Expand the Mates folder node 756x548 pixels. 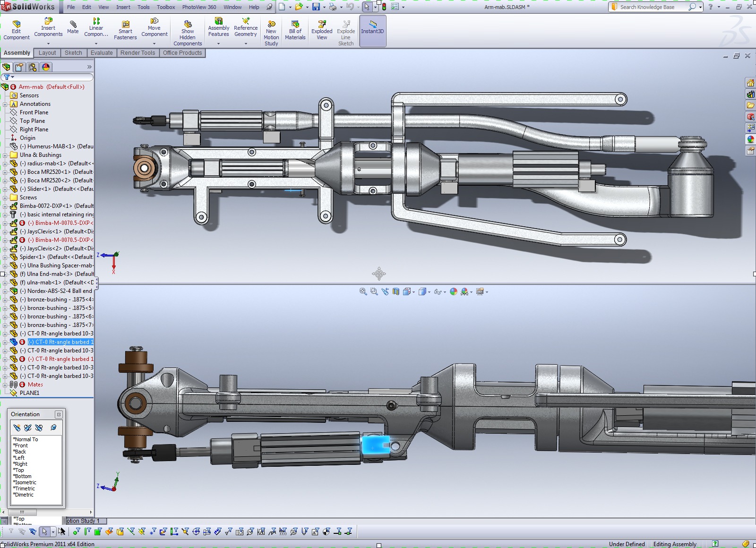click(5, 385)
